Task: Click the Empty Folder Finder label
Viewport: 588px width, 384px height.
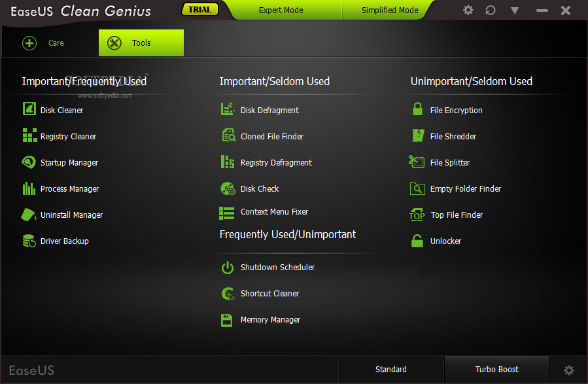Action: coord(466,189)
